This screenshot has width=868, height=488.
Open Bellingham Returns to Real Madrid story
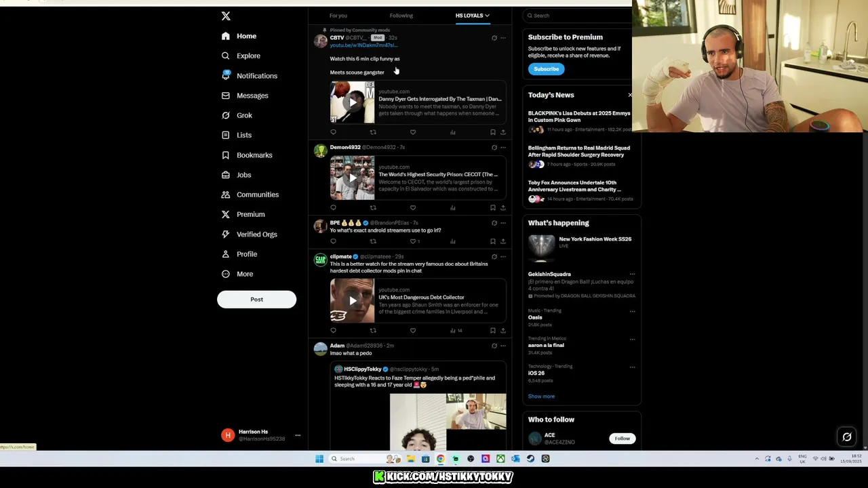tap(579, 151)
